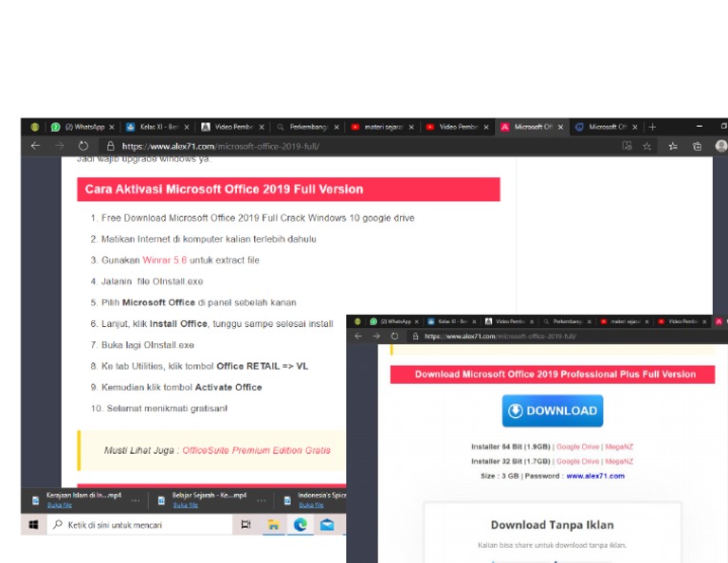The height and width of the screenshot is (563, 728).
Task: Close the Perkembang tab in the larger window
Action: (337, 127)
